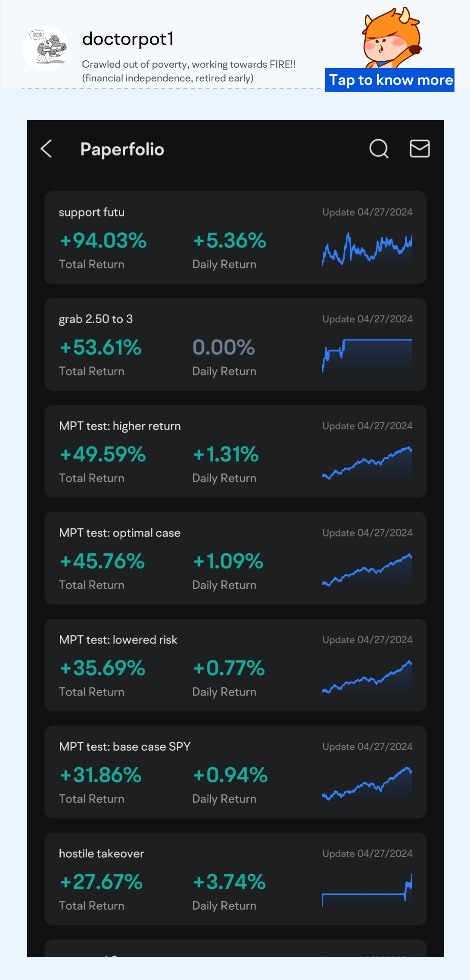Click the username doctorpot1
The height and width of the screenshot is (980, 470).
128,40
